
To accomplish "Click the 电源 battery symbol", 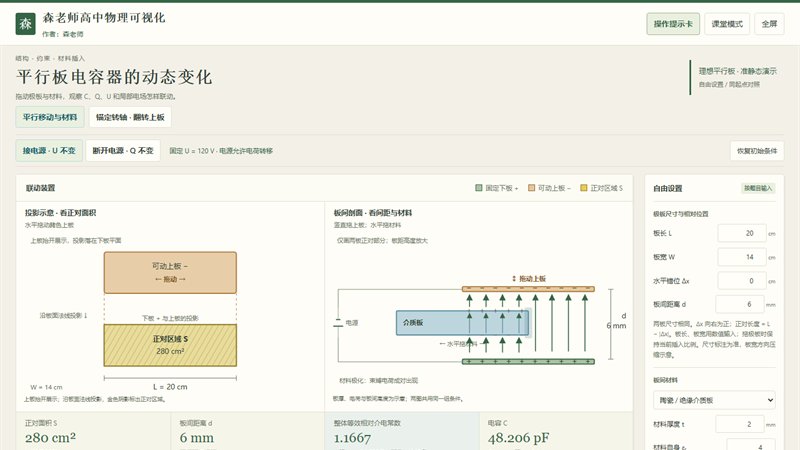I will click(x=338, y=323).
